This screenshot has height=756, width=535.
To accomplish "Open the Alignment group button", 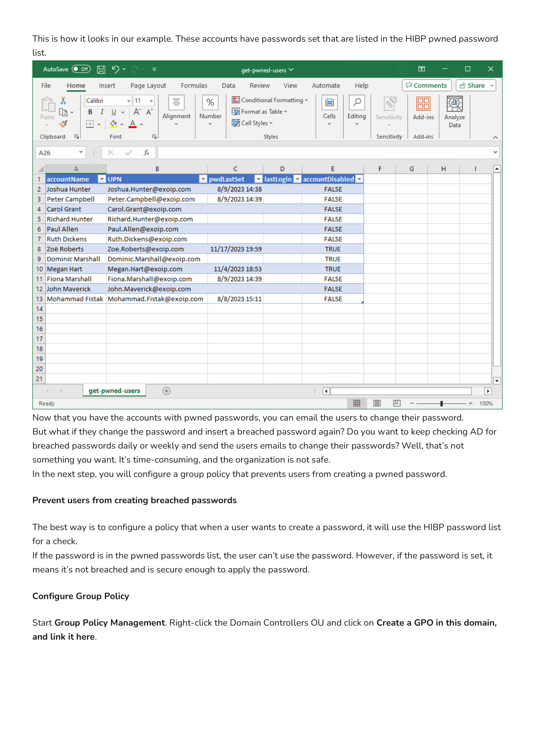I will (176, 111).
